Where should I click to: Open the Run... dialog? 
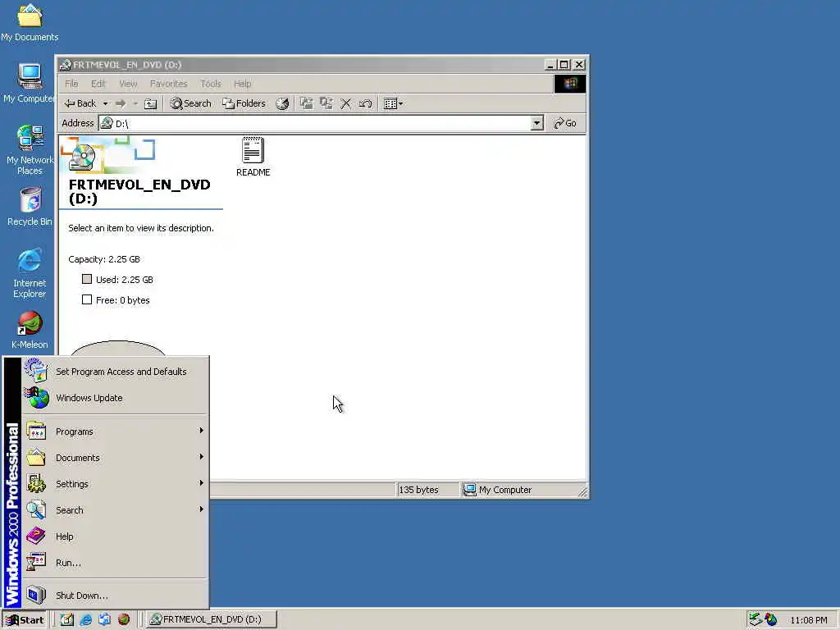pos(115,563)
